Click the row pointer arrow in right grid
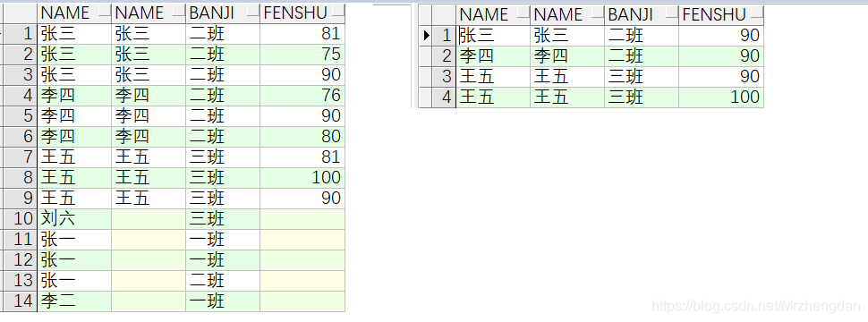868x322 pixels. (426, 36)
